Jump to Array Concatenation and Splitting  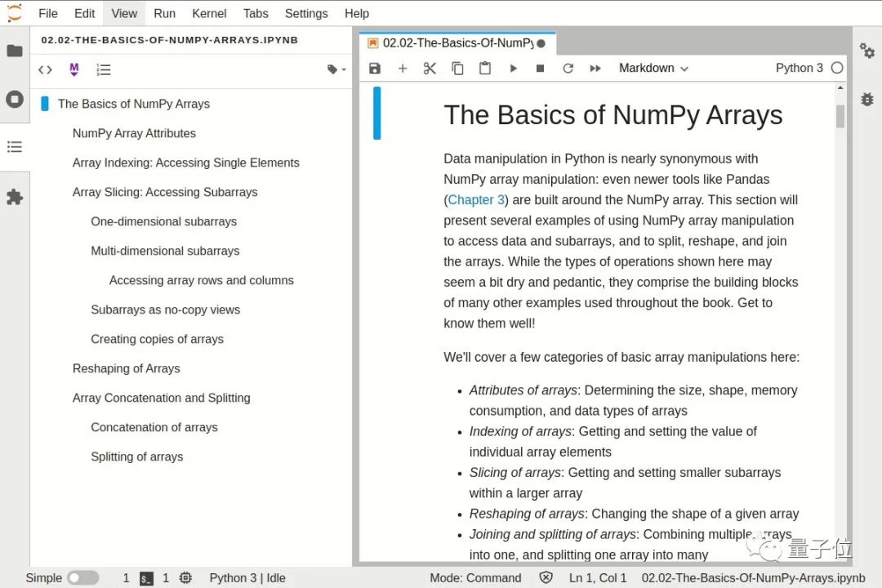click(x=161, y=398)
